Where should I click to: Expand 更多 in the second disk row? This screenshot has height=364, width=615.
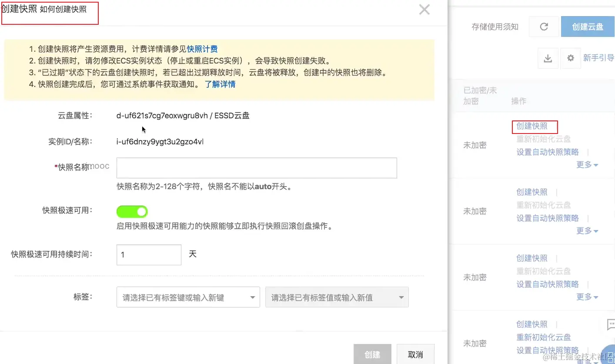(x=587, y=231)
